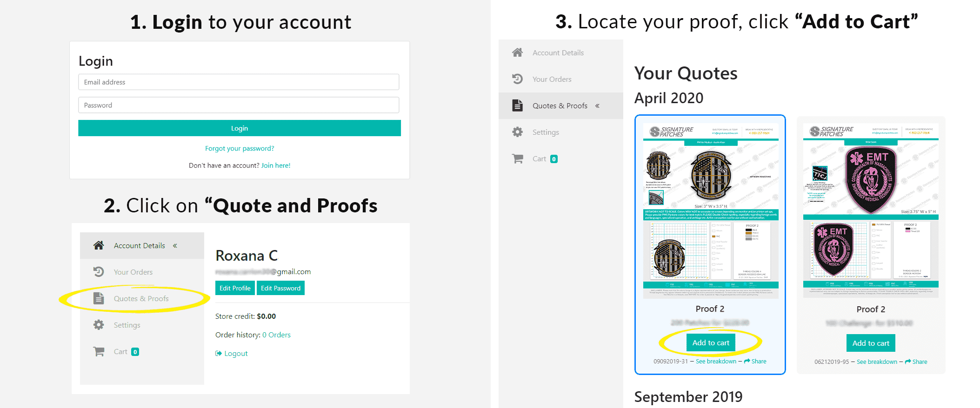Select the Settings gear in right panel sidebar
The height and width of the screenshot is (408, 980).
(x=518, y=132)
